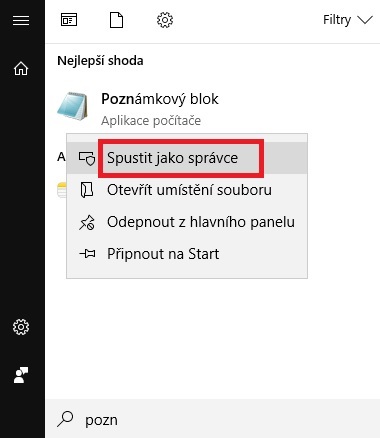Expand the Filtry dropdown
Viewport: 380px width, 438px height.
tap(348, 20)
